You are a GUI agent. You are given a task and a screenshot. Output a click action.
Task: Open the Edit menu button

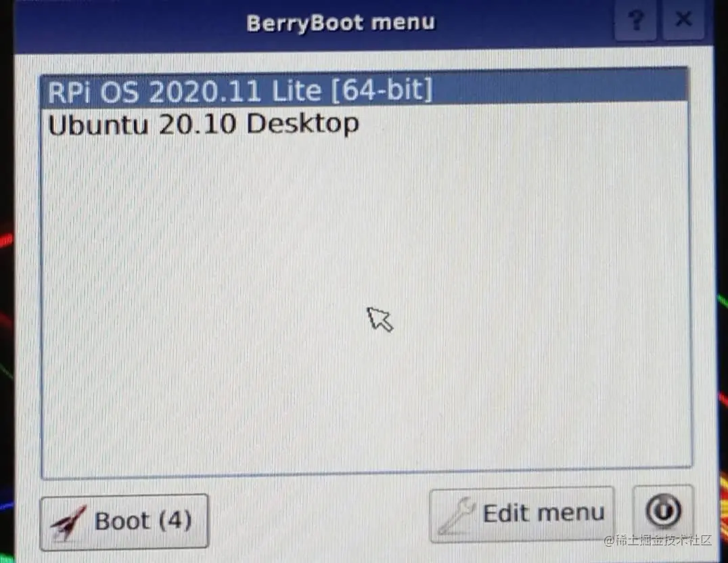click(x=522, y=514)
